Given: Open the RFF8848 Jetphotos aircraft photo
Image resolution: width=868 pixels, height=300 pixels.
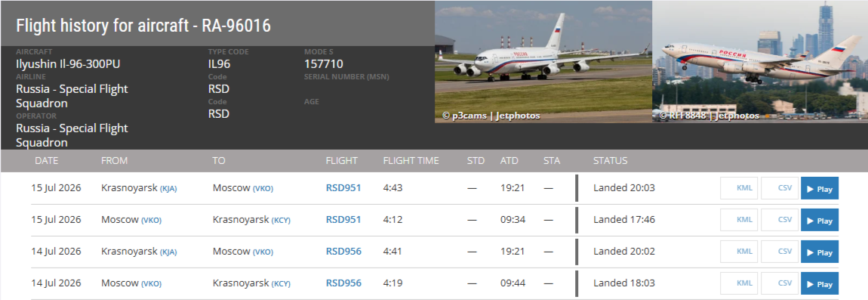Looking at the screenshot, I should click(x=760, y=61).
